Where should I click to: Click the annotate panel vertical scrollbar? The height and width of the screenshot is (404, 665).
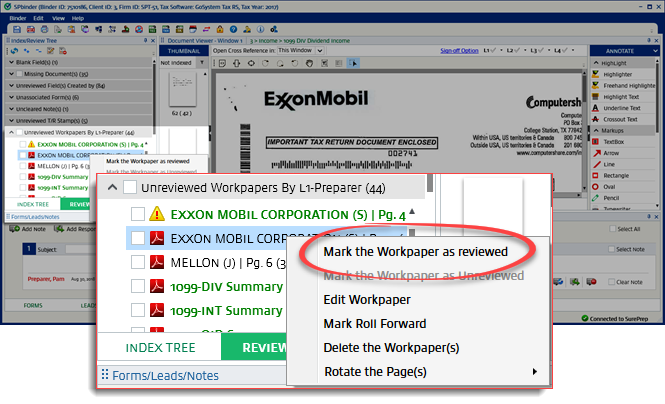(658, 134)
